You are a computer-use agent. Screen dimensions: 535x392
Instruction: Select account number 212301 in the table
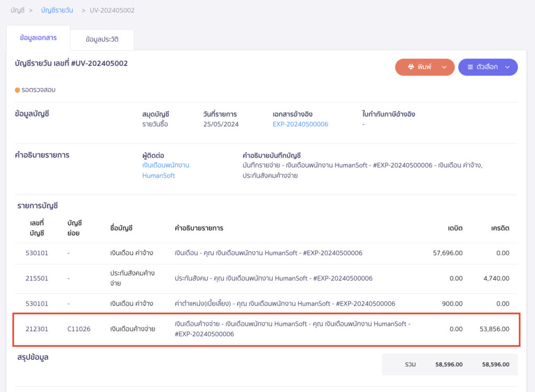pyautogui.click(x=37, y=329)
